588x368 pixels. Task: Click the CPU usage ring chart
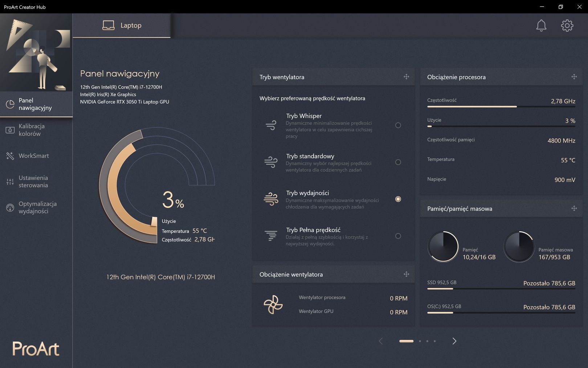tap(157, 185)
